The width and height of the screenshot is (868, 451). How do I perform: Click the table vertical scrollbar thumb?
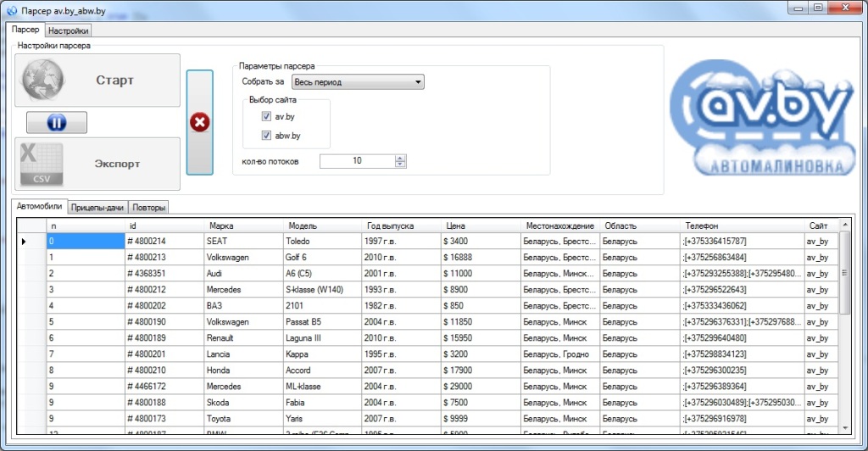[x=845, y=273]
